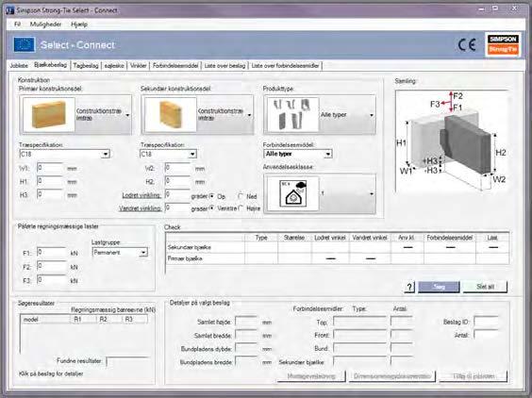
Task: Select the Venstre radio button
Action: coord(211,208)
